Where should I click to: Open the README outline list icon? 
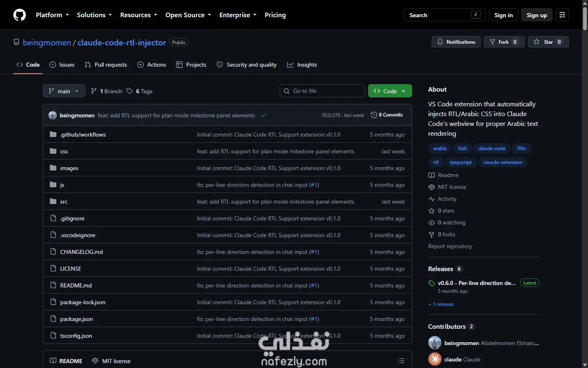401,361
